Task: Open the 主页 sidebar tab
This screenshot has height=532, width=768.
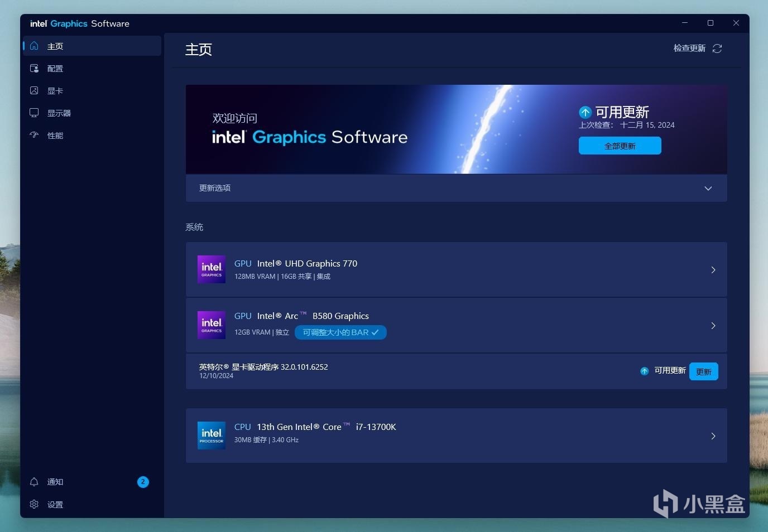Action: click(92, 46)
